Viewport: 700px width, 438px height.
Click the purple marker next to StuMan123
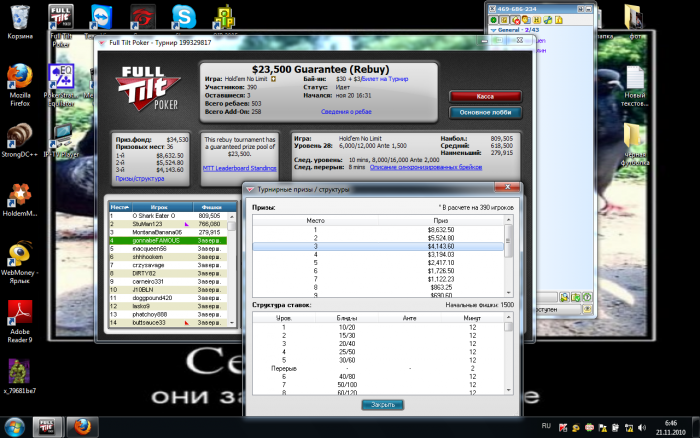coord(187,224)
